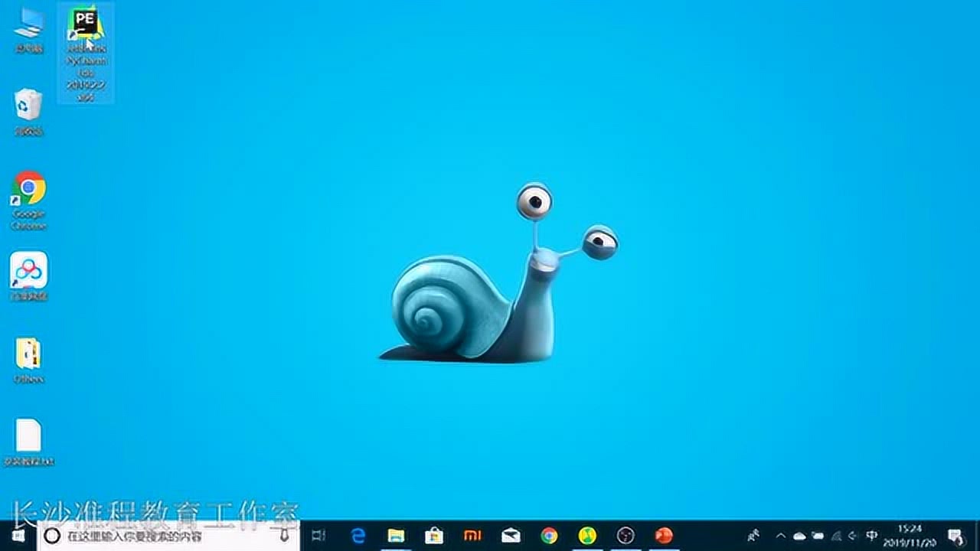Image resolution: width=980 pixels, height=551 pixels.
Task: Open This PC desktop icon
Action: pos(28,24)
